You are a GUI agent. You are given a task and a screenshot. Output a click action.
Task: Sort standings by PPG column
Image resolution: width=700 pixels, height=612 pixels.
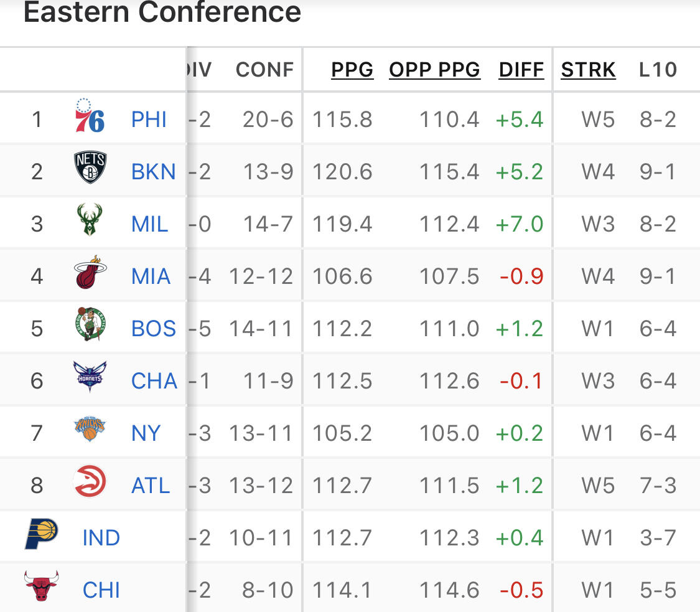(352, 70)
